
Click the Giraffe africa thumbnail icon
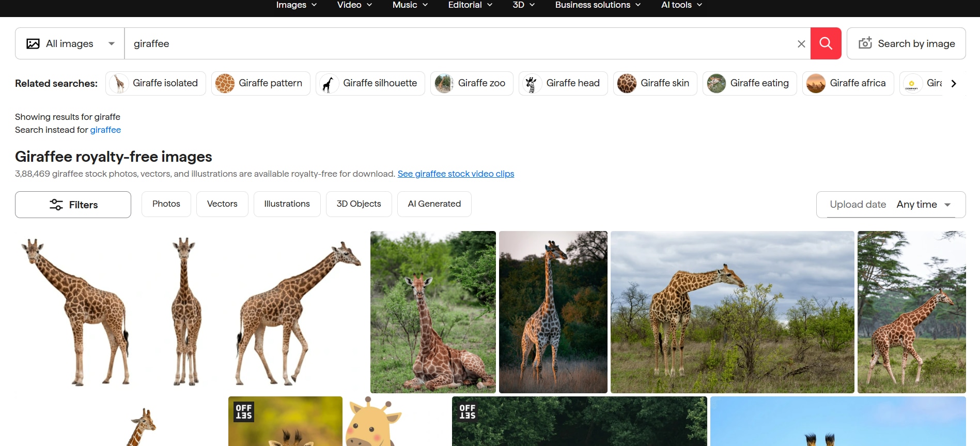(816, 83)
